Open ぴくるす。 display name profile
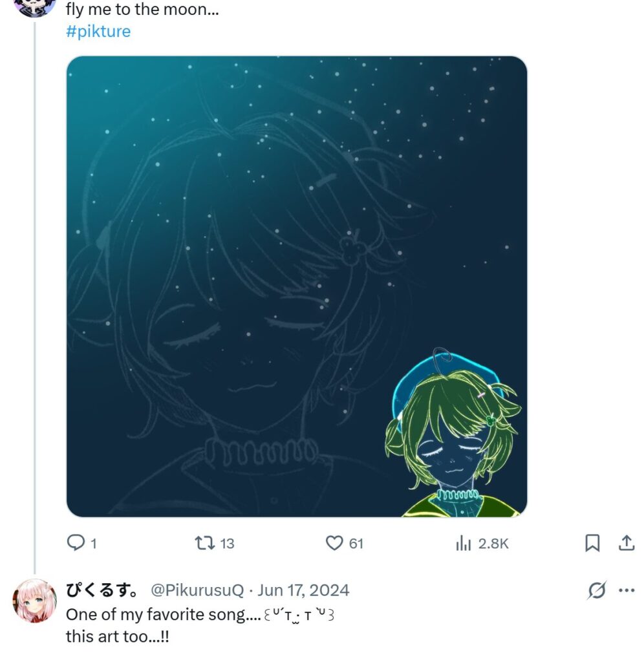The height and width of the screenshot is (662, 644). pos(102,590)
